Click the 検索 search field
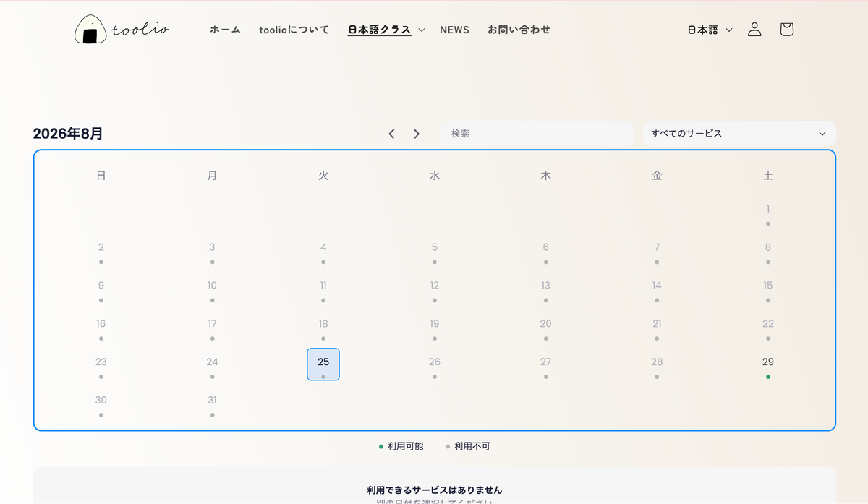The image size is (868, 504). click(x=537, y=134)
